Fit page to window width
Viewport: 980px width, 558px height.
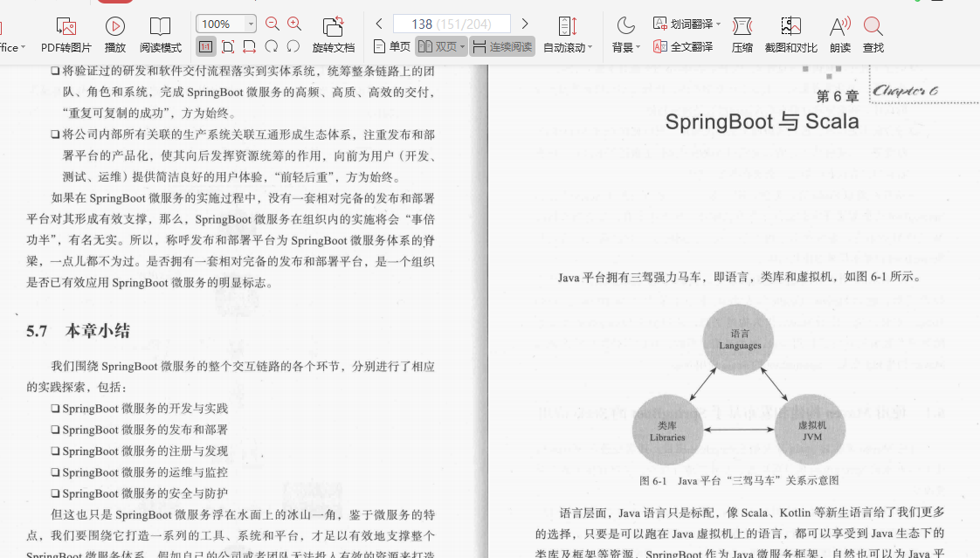250,47
